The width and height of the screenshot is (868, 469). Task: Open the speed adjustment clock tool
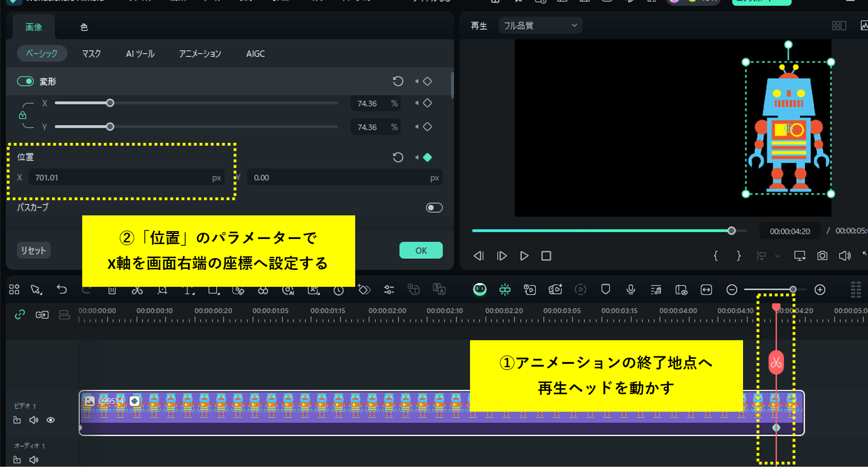coord(338,290)
